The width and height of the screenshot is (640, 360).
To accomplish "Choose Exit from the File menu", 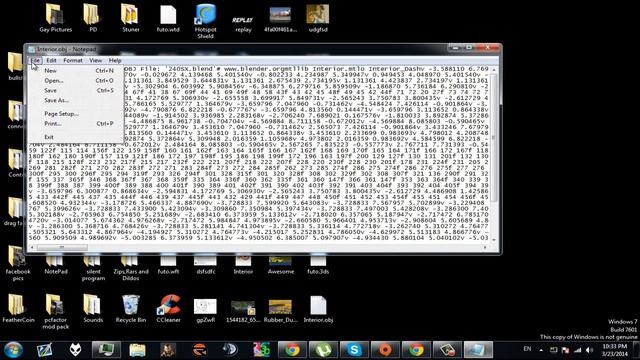I will [77, 137].
